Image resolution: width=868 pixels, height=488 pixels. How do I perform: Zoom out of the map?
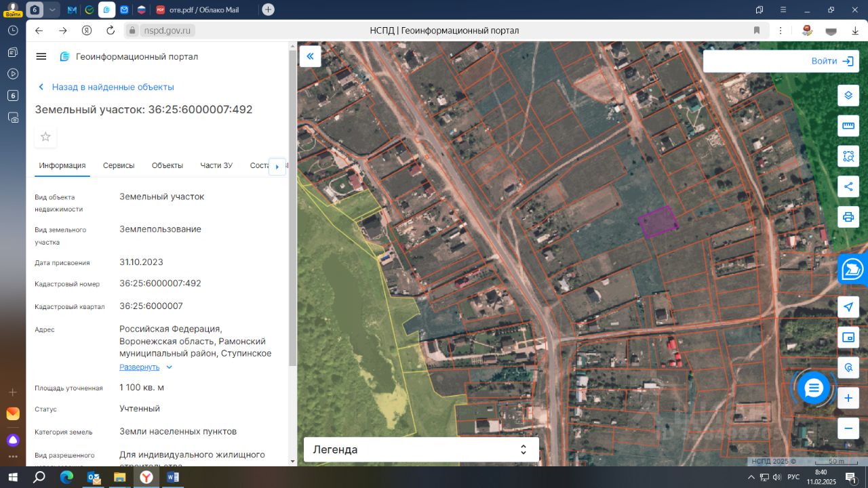point(848,428)
